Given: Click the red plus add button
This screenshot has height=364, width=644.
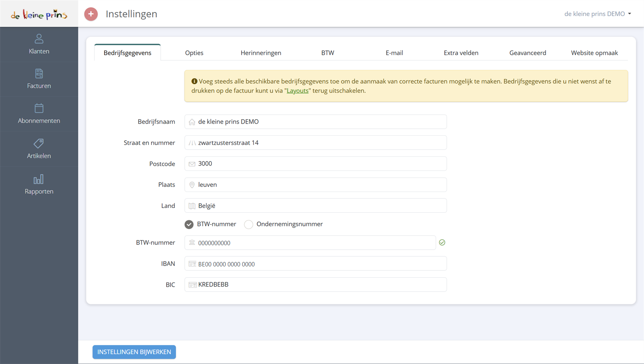Looking at the screenshot, I should 91,14.
